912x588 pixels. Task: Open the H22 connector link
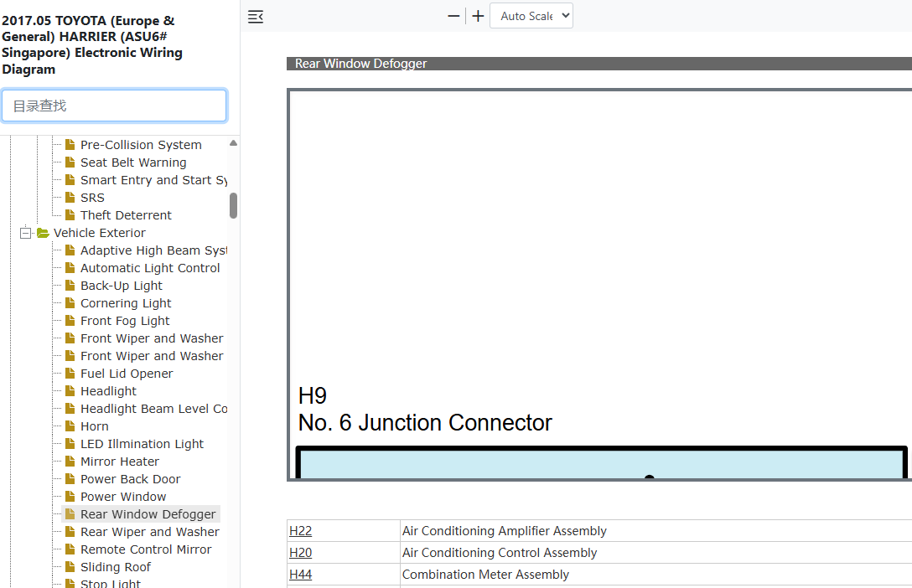(300, 531)
